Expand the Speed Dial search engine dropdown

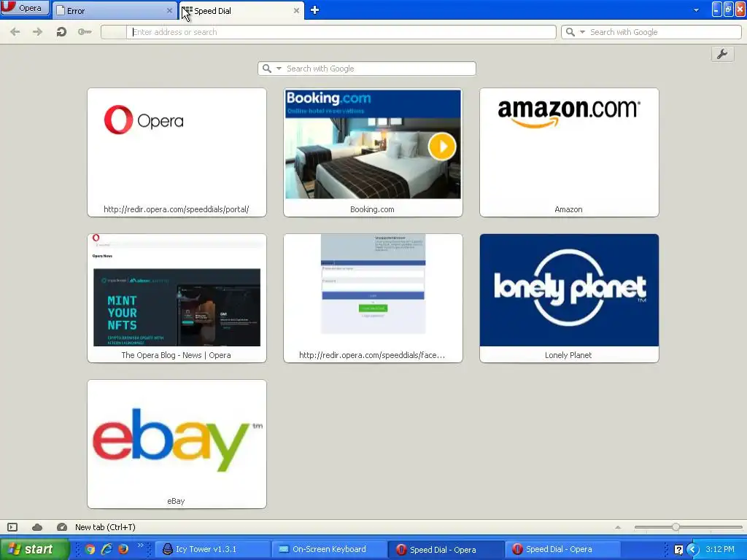tap(279, 69)
